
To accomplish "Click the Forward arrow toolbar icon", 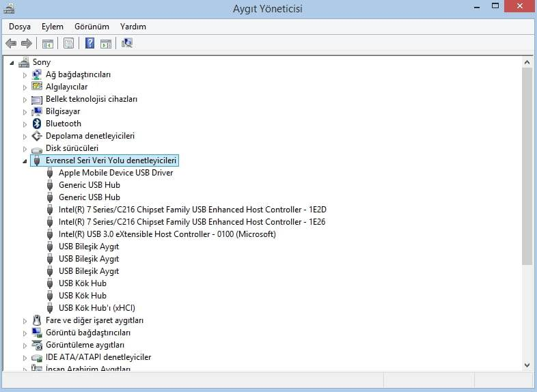I will pyautogui.click(x=27, y=44).
